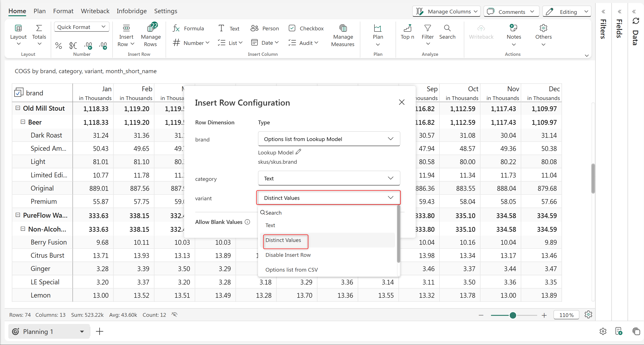The width and height of the screenshot is (644, 345).
Task: Collapse the Old Mill Stout row
Action: [18, 108]
